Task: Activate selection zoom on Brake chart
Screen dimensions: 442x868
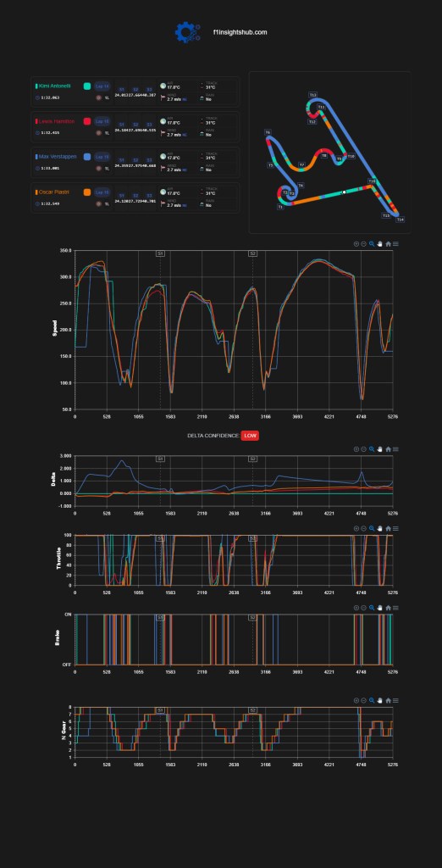Action: click(x=372, y=607)
